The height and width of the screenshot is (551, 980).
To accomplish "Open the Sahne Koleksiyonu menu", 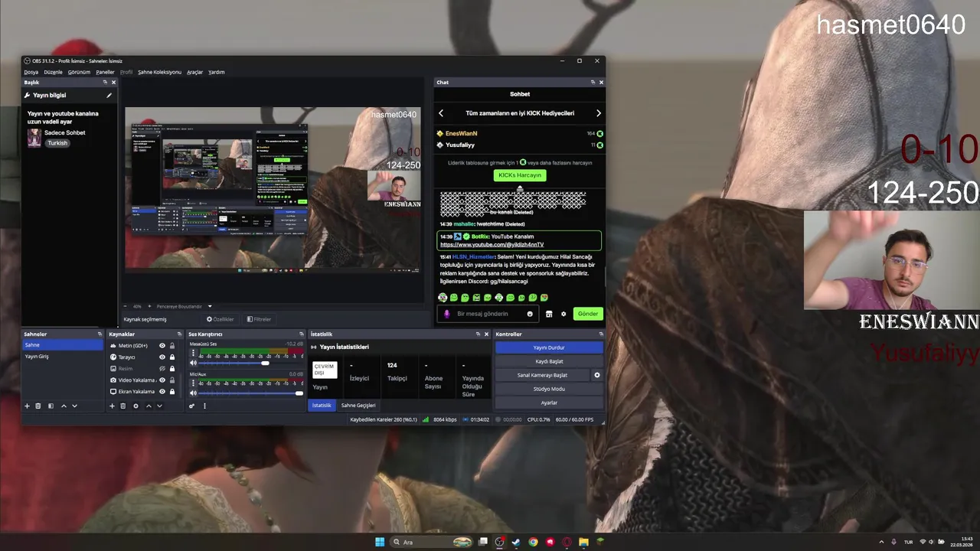I will coord(159,72).
